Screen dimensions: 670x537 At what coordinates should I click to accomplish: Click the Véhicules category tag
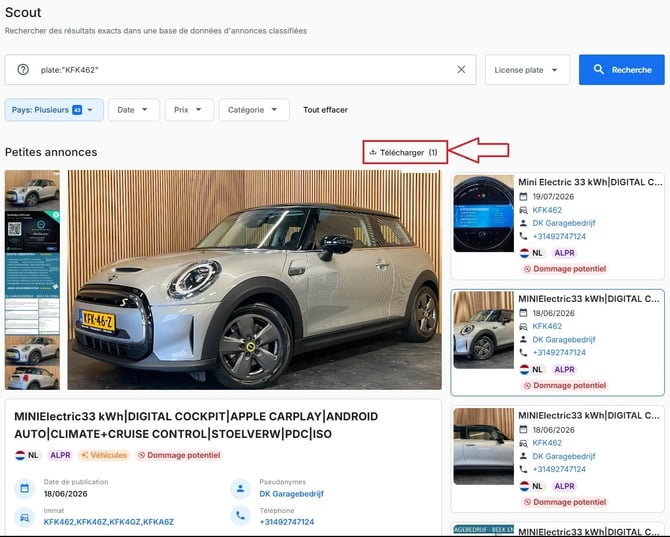tap(104, 455)
